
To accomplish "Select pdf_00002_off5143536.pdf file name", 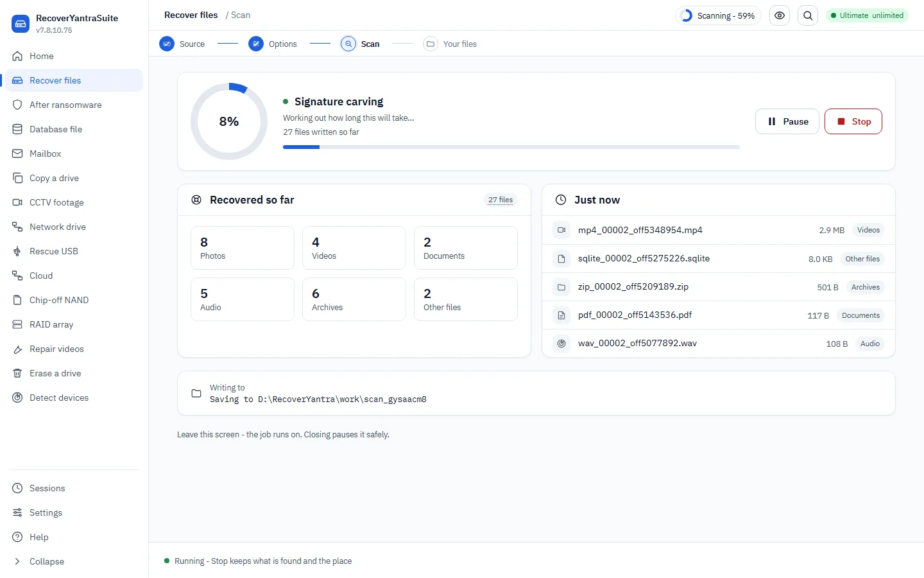I will (635, 315).
